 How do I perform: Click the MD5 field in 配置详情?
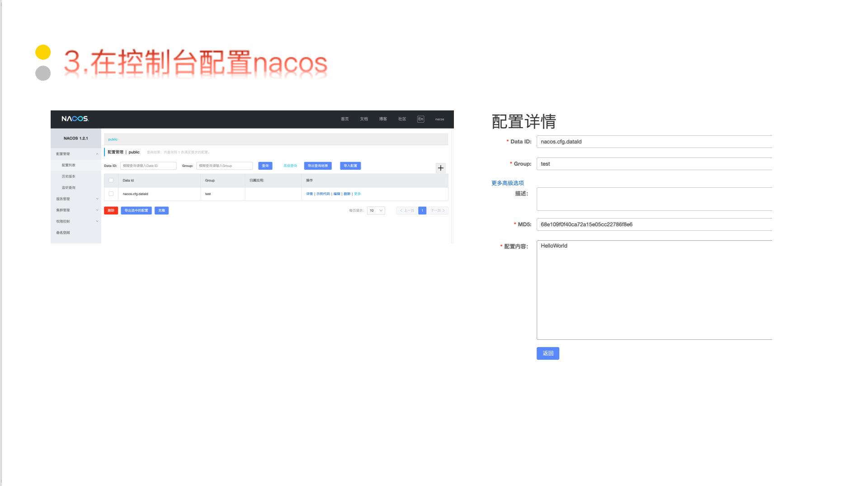(654, 224)
